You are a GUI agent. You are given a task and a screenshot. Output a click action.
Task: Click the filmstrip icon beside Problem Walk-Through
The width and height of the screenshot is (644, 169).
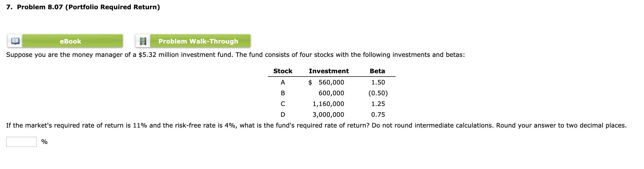(x=143, y=41)
